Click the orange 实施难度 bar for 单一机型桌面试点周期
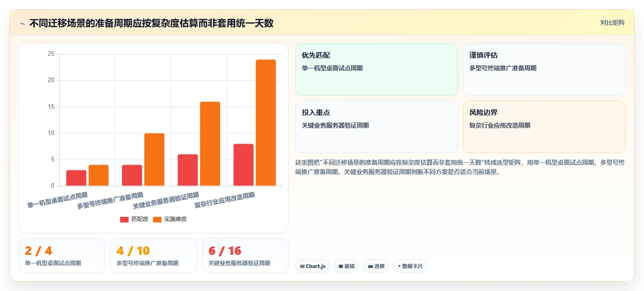The width and height of the screenshot is (644, 291). pyautogui.click(x=99, y=176)
